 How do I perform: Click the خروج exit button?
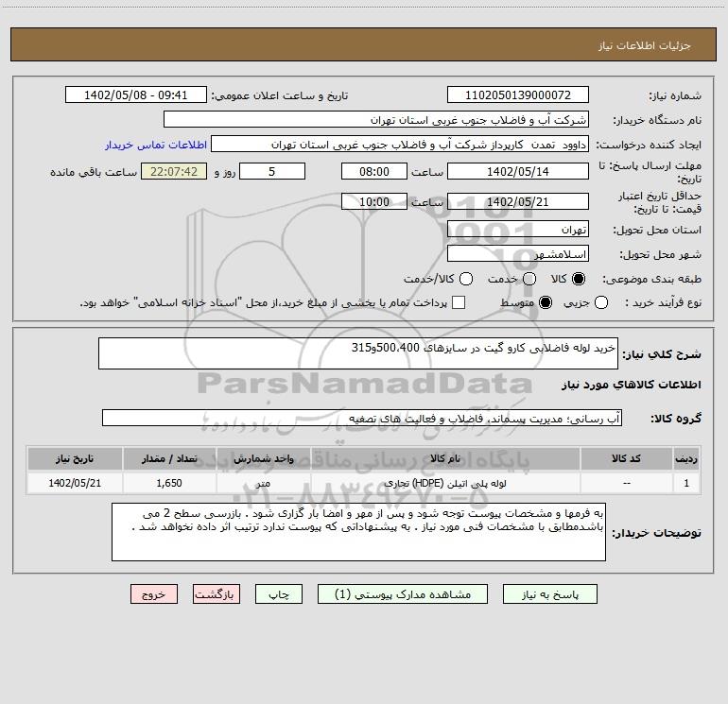[154, 594]
